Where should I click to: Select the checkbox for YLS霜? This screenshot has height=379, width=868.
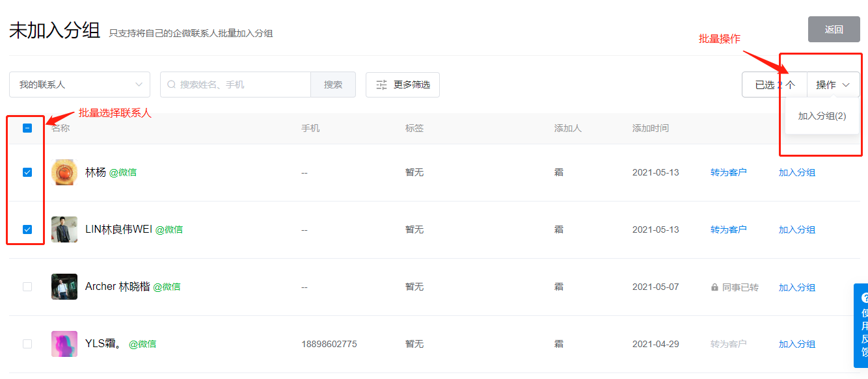pyautogui.click(x=27, y=344)
